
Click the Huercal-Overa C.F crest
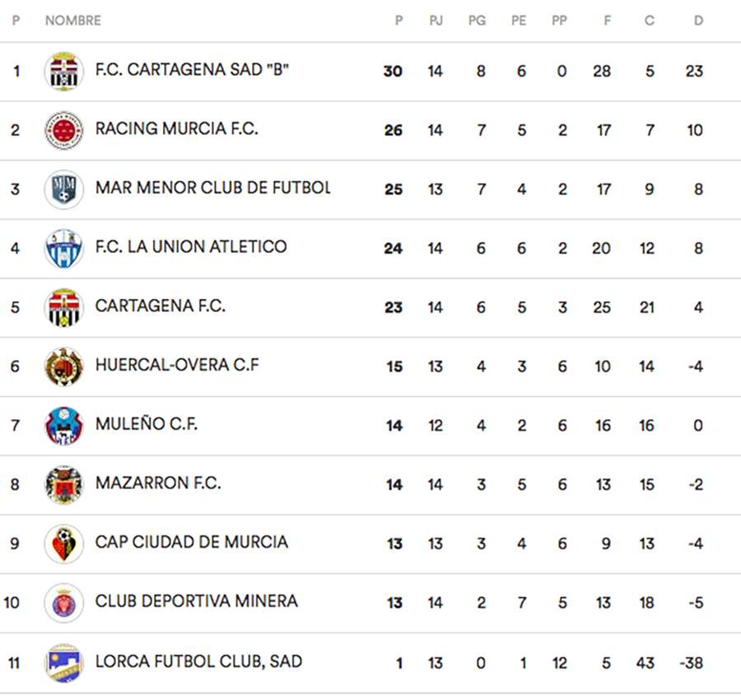63,366
